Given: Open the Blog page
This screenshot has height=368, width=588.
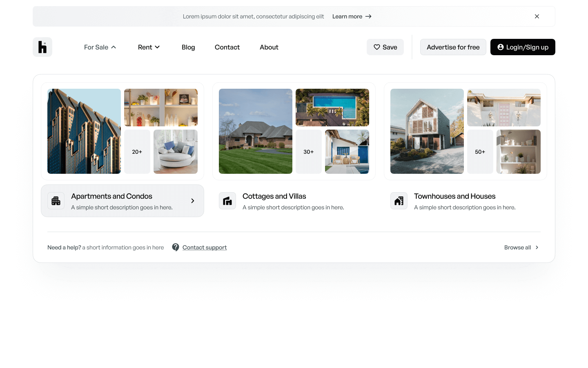Looking at the screenshot, I should (188, 47).
